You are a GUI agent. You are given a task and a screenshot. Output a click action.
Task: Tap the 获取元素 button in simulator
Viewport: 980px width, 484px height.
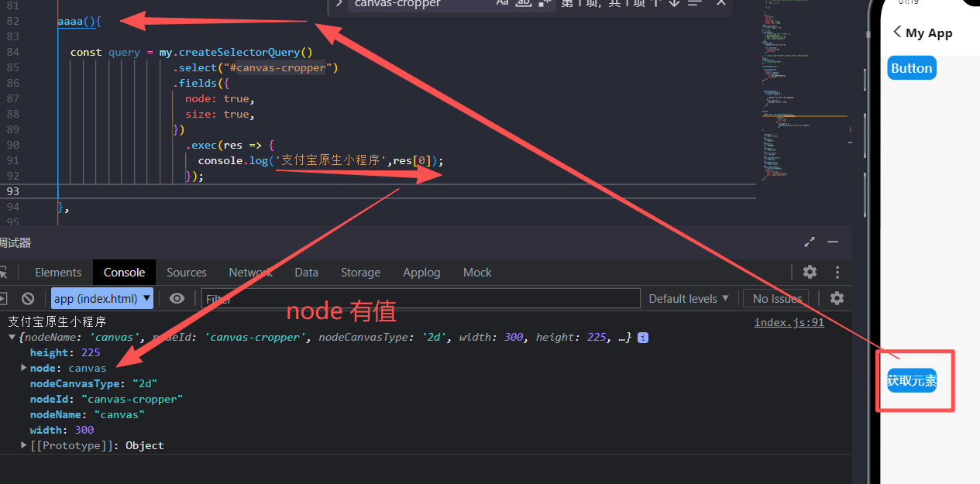pyautogui.click(x=912, y=380)
